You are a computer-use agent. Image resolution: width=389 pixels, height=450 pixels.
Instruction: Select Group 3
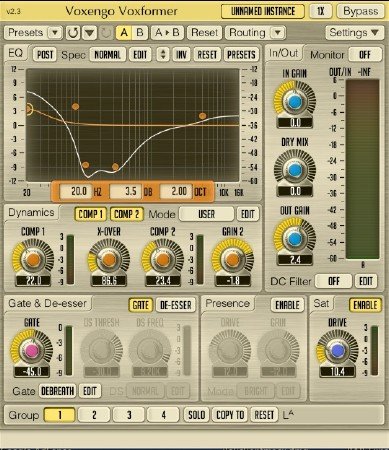pyautogui.click(x=129, y=415)
